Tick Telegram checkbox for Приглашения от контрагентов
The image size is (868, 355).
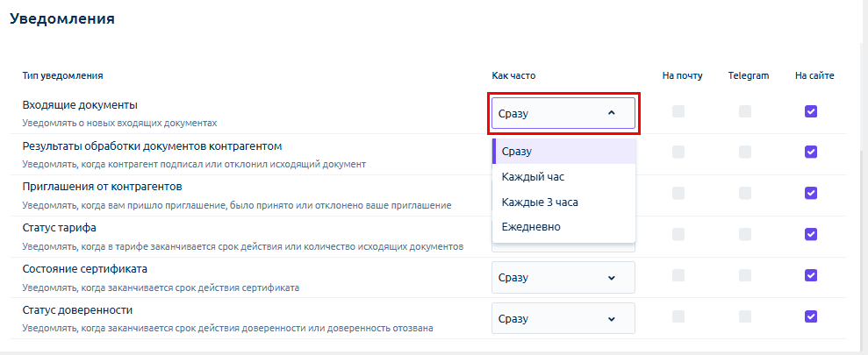point(745,193)
